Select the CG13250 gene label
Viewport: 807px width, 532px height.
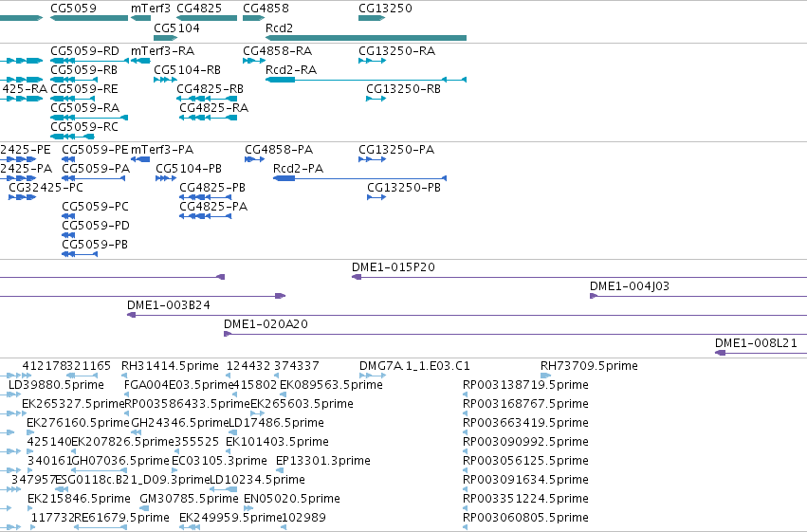(386, 9)
